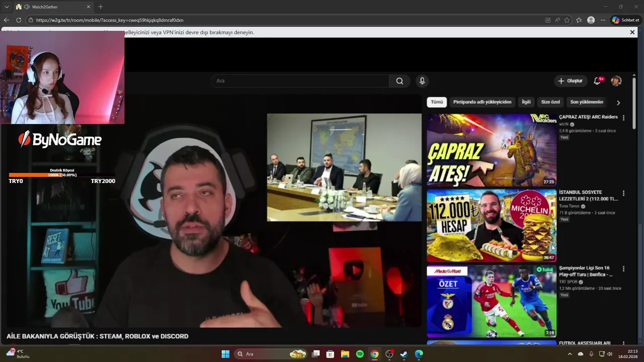Open the ÇAPRAZ ATEŞ! ARC Raiders title
Screen dimensions: 644x362
588,117
